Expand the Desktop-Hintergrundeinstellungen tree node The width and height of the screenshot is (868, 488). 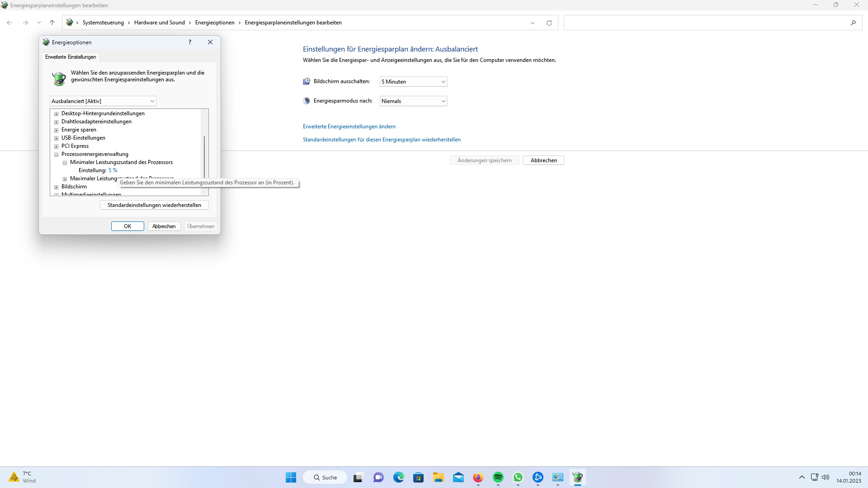tap(57, 114)
